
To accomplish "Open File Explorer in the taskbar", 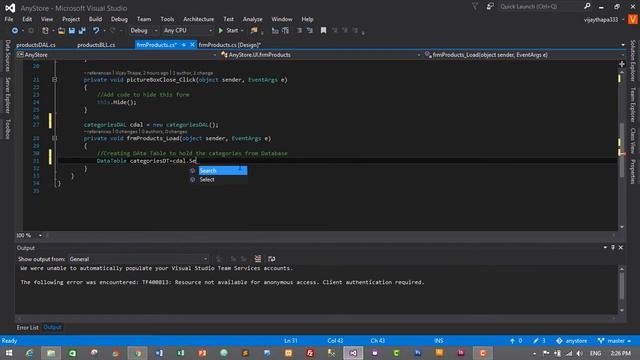I will [51, 353].
